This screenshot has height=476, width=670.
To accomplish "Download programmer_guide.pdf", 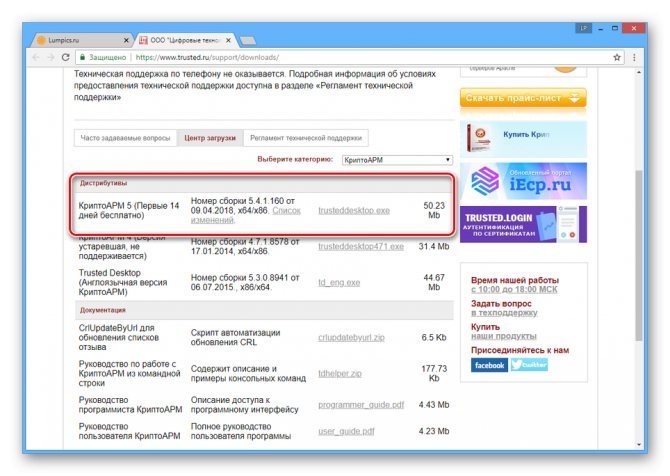I will (x=361, y=405).
